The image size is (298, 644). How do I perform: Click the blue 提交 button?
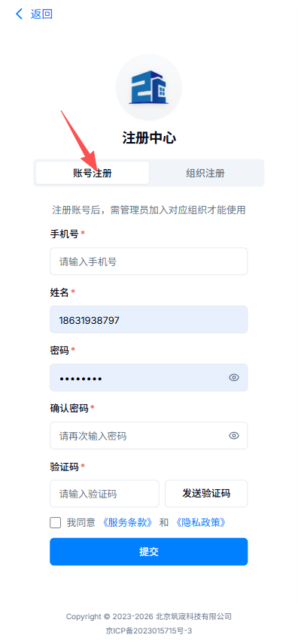click(149, 552)
